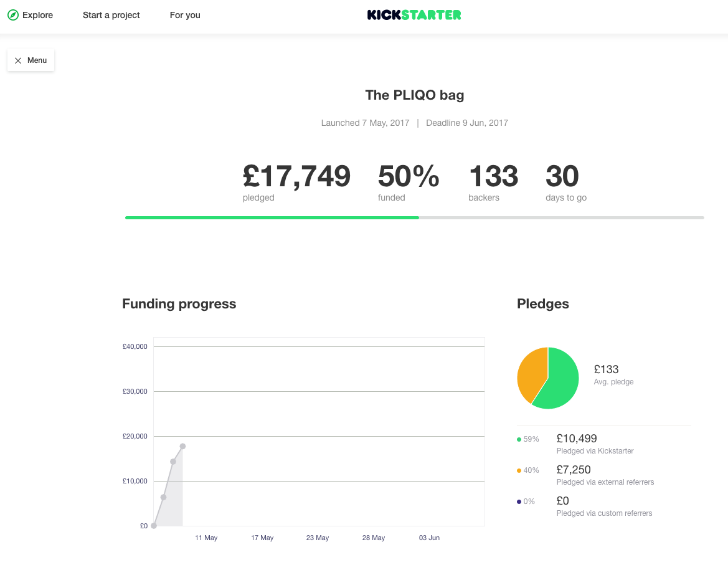Click the £17,749 pledged amount
The image size is (728, 575).
tap(296, 176)
